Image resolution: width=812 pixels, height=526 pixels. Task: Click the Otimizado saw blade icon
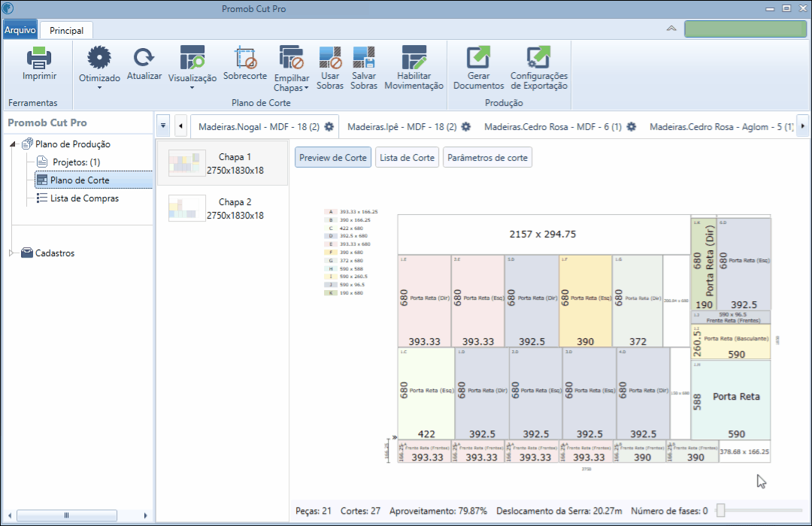pyautogui.click(x=99, y=57)
